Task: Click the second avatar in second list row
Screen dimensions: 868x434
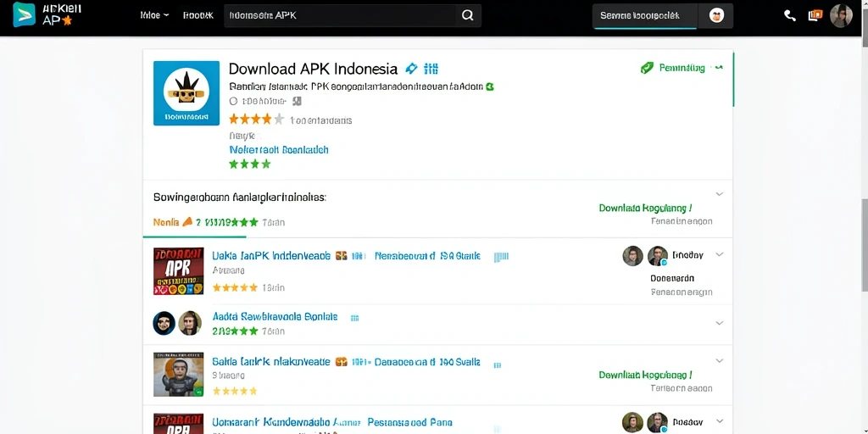Action: (x=190, y=323)
